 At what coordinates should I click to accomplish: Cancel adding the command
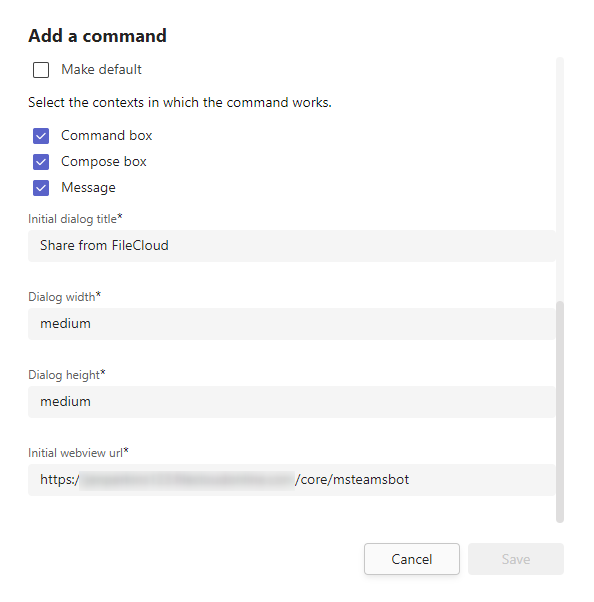click(412, 559)
